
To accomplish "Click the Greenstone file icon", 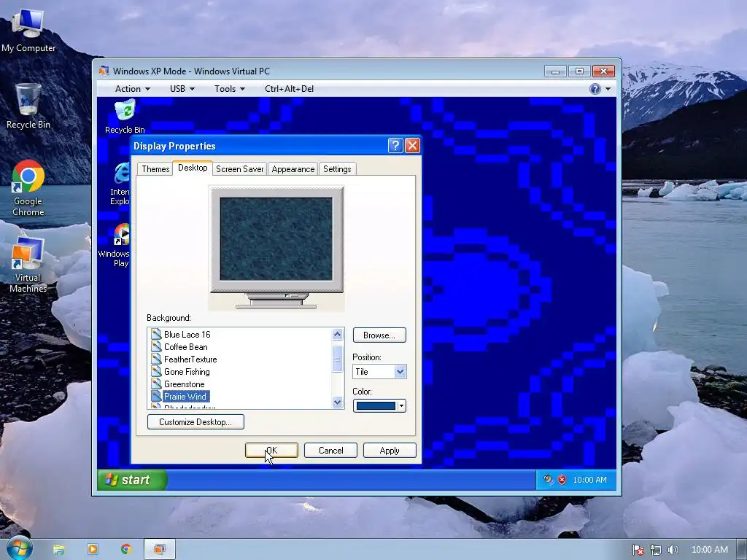I will pos(156,384).
